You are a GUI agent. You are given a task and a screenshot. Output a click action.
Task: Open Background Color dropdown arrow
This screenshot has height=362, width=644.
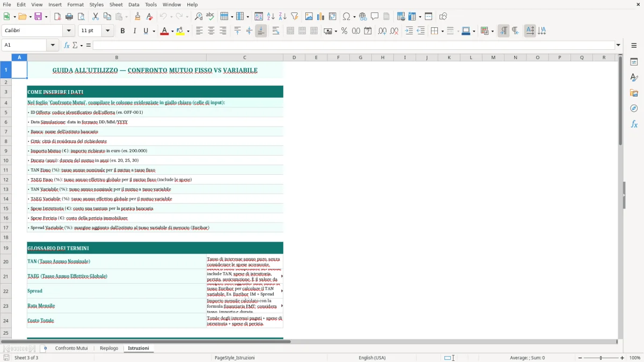point(188,31)
